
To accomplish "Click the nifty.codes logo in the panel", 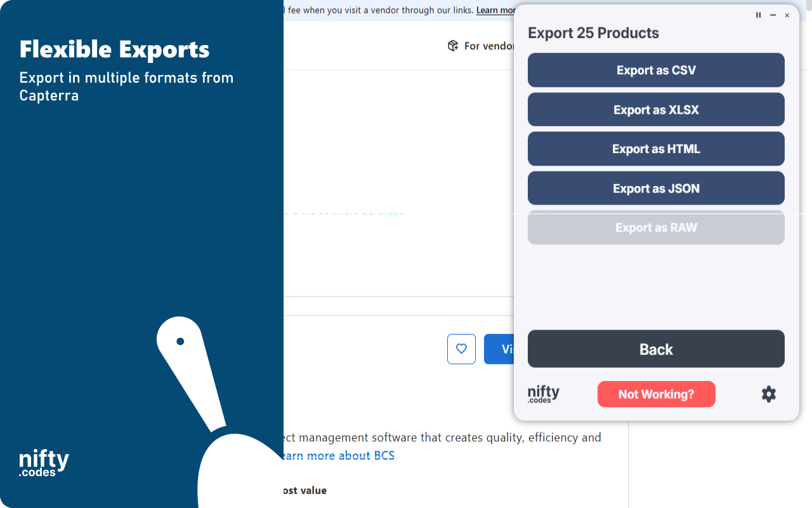I will click(x=544, y=394).
